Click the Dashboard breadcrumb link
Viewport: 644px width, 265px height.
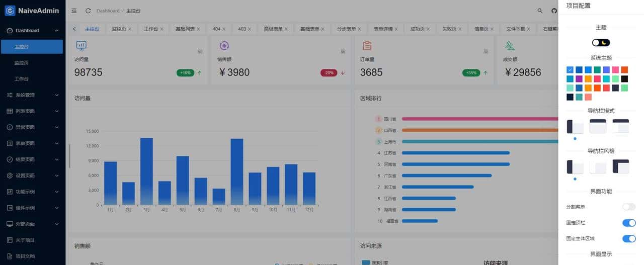point(108,11)
